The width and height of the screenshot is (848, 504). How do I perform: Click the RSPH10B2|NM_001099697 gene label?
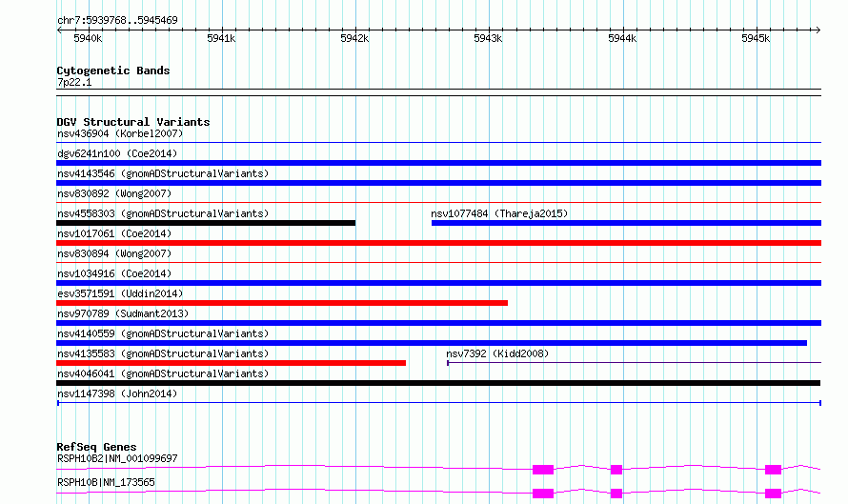click(117, 458)
